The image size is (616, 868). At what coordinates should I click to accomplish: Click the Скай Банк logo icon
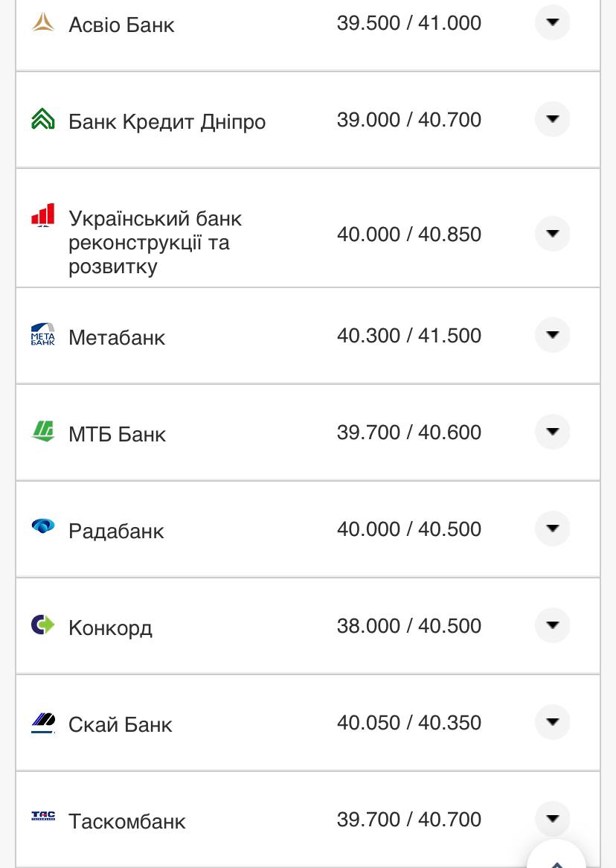43,722
